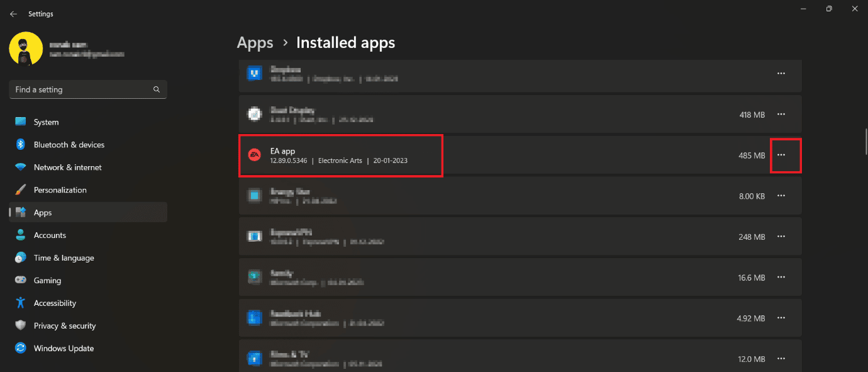868x372 pixels.
Task: Click the "485 MB" size value
Action: (x=752, y=155)
